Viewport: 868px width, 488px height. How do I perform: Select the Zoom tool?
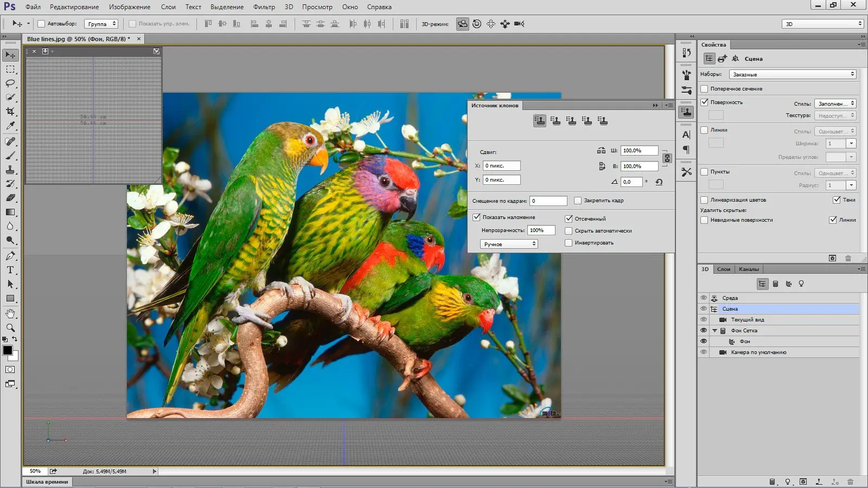10,328
